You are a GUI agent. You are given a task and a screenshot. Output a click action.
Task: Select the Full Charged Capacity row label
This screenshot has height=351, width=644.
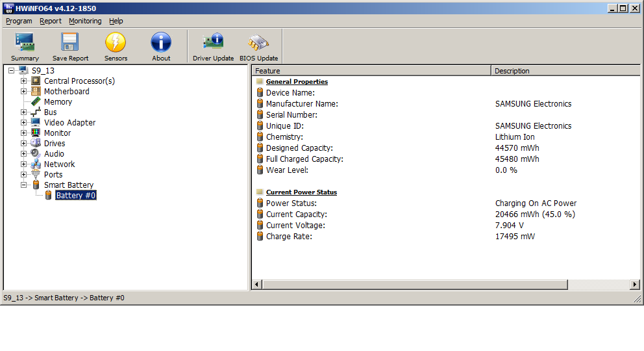tap(304, 159)
